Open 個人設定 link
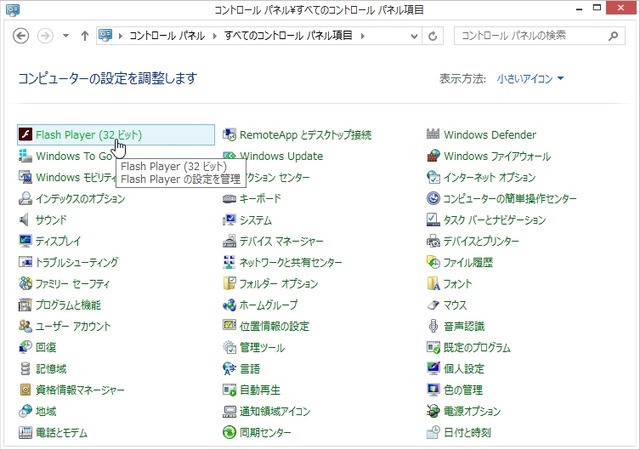 click(x=464, y=369)
